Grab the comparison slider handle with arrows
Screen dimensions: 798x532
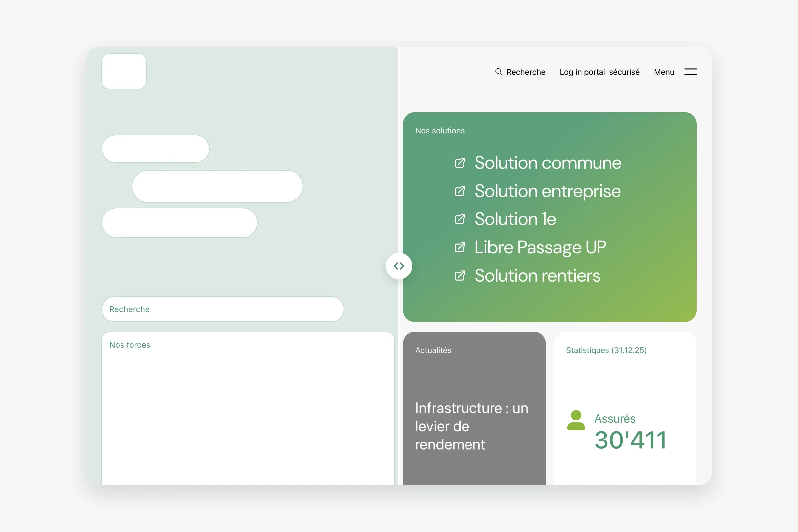point(399,266)
